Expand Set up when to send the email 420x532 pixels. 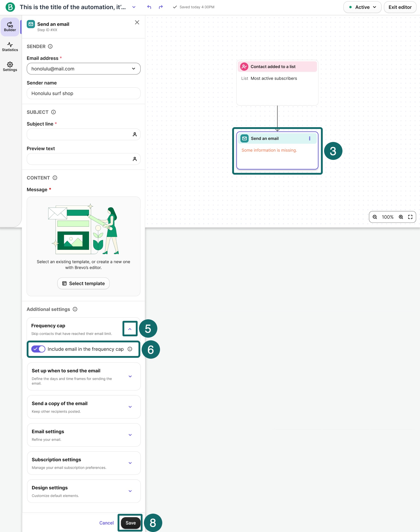tap(130, 376)
